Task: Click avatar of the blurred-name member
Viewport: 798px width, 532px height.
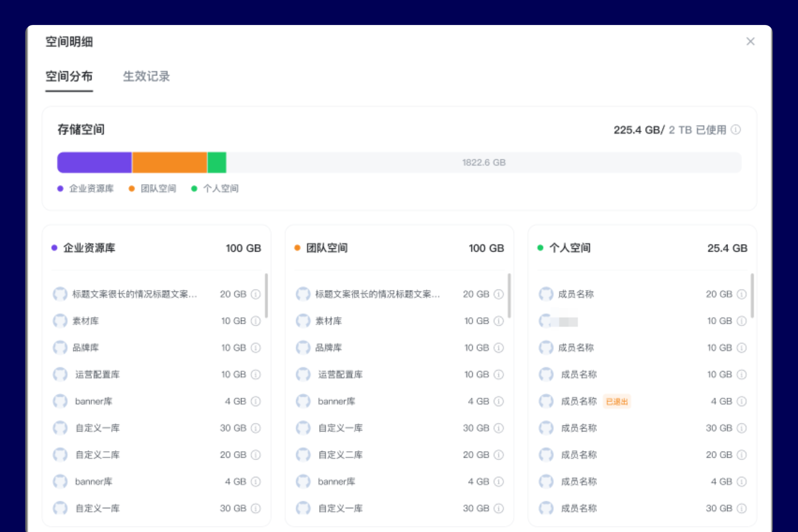Action: point(546,321)
